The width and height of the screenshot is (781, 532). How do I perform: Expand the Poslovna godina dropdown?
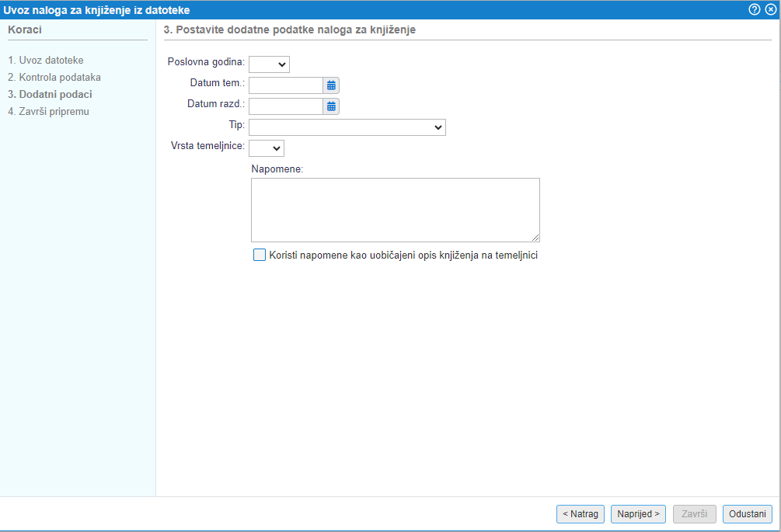pos(269,64)
